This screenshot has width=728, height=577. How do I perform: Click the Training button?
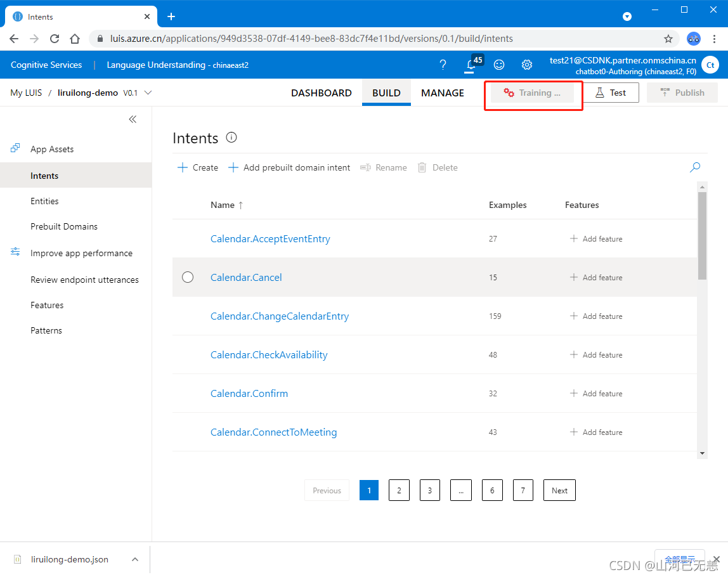pyautogui.click(x=533, y=93)
